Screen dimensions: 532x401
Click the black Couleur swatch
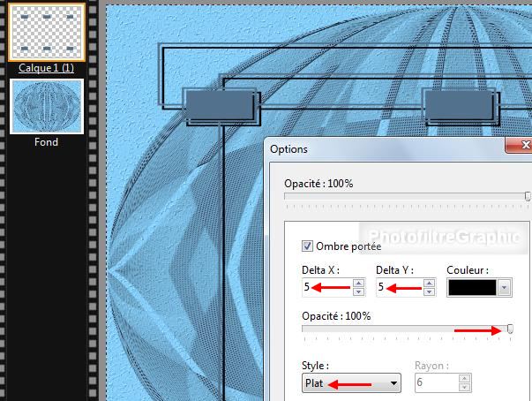472,287
